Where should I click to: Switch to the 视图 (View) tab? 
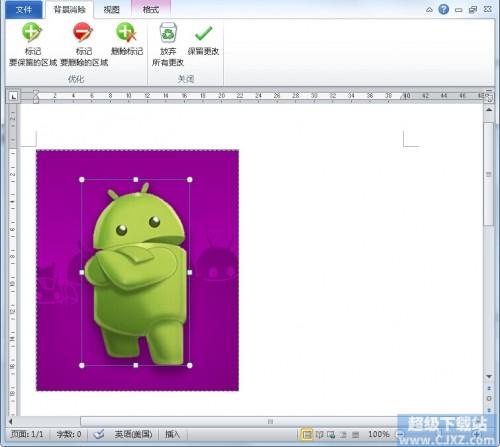click(x=111, y=10)
